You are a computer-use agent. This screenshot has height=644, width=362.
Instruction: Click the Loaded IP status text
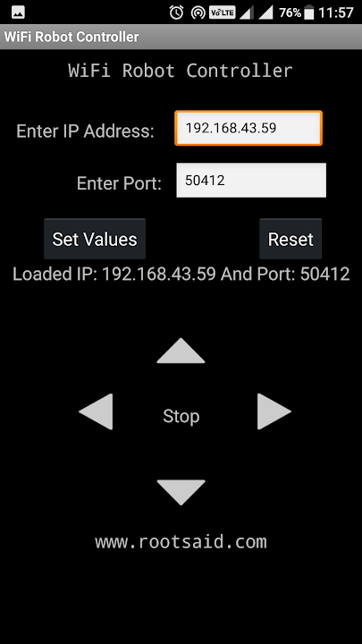point(181,274)
